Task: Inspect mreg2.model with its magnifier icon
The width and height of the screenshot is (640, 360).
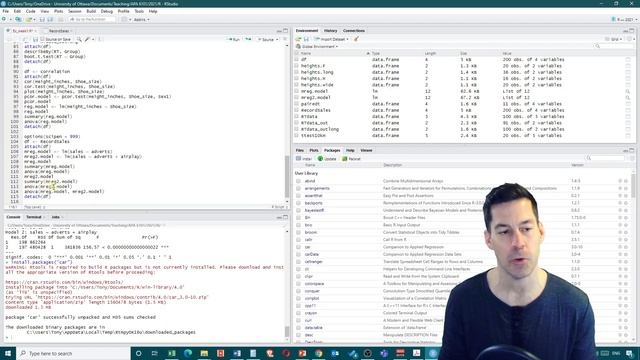Action: tap(628, 98)
